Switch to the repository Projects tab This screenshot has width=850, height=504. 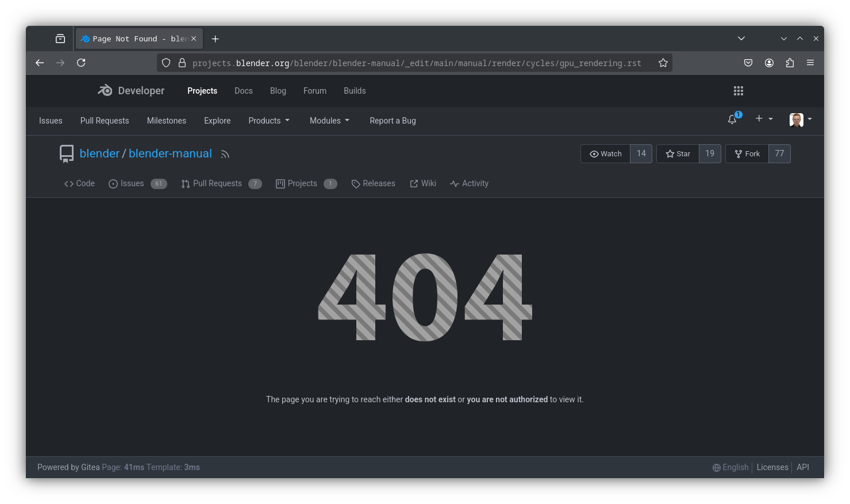click(306, 183)
